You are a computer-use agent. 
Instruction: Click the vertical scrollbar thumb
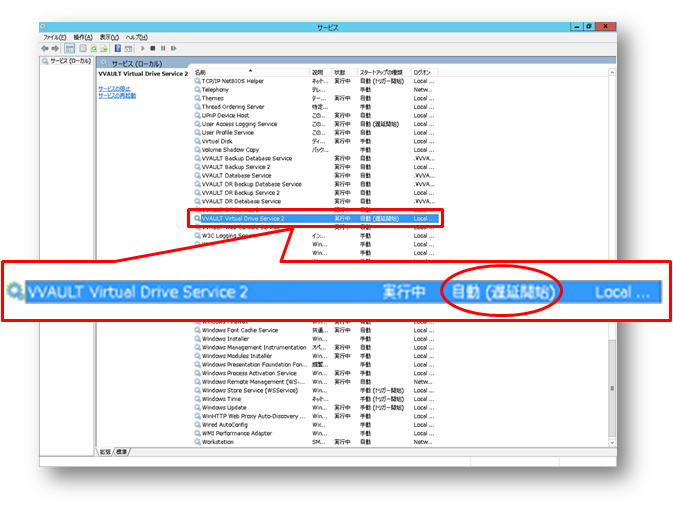612,388
